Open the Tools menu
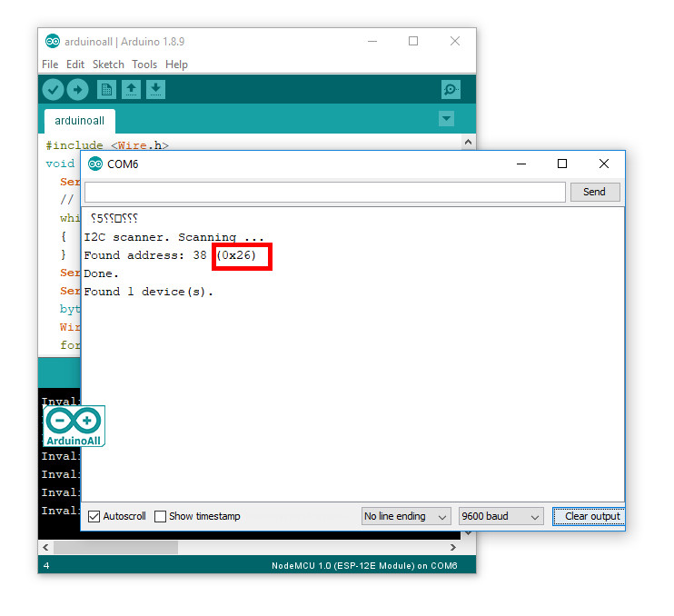This screenshot has height=616, width=674. point(144,65)
